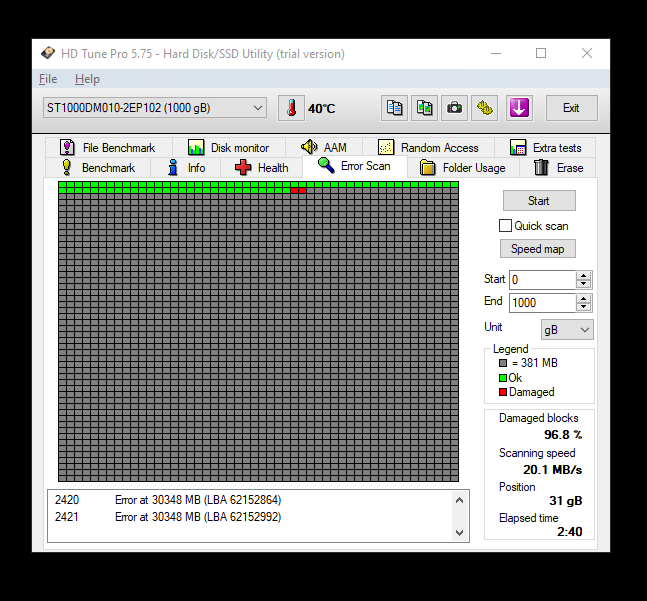
Task: Click the purple download arrow icon
Action: point(519,108)
